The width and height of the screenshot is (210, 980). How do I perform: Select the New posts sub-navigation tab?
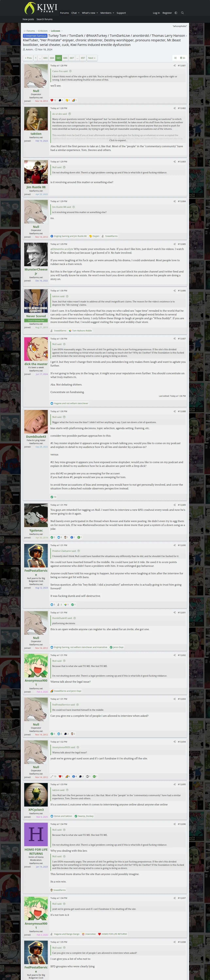[28, 19]
